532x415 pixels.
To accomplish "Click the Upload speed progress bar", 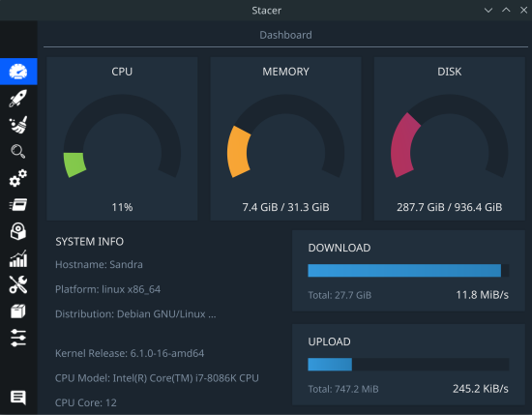I will click(x=408, y=365).
